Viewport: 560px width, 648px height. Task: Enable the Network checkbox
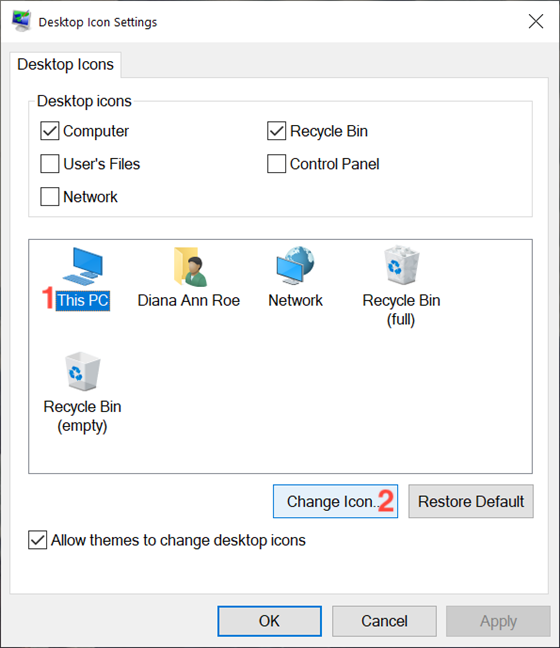[50, 196]
